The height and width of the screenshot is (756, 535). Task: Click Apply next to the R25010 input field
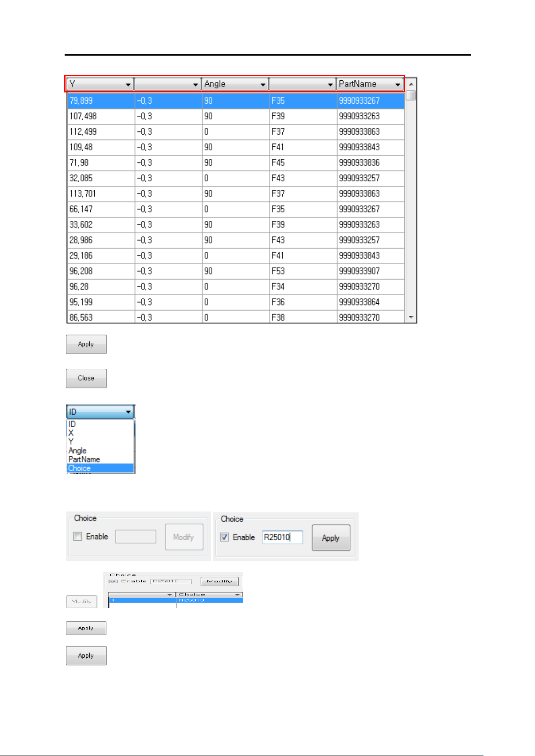(331, 538)
